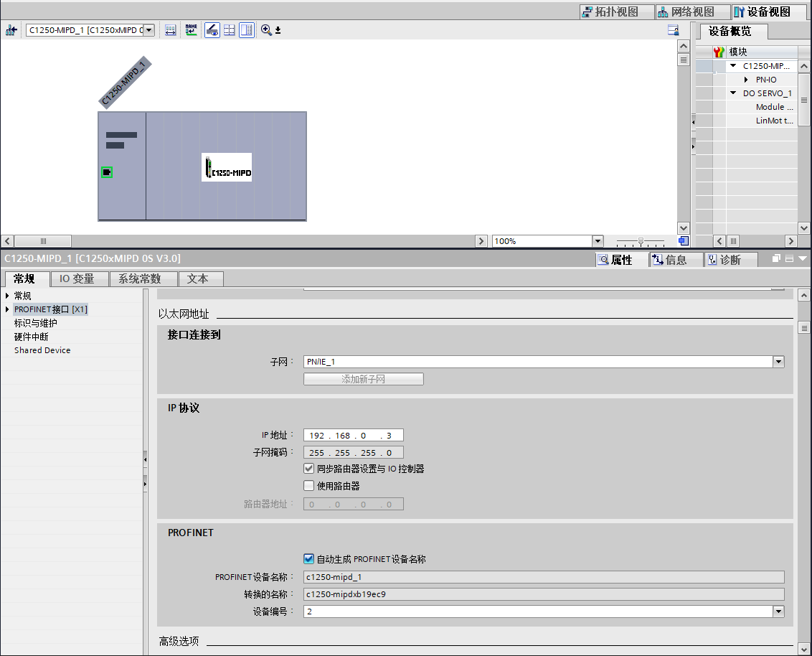Open the 子网 PN/IE_1 dropdown

click(778, 362)
